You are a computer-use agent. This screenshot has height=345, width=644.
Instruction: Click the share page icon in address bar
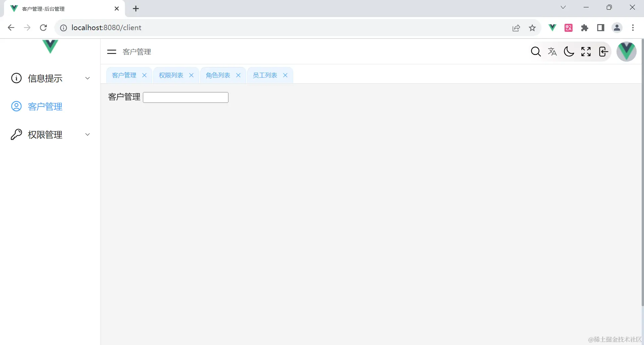coord(516,28)
